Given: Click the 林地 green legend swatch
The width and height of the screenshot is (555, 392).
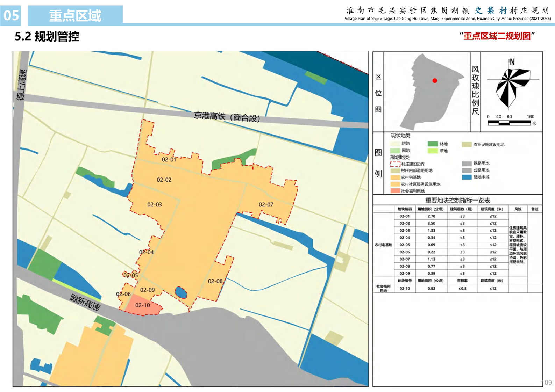Looking at the screenshot, I should click(433, 144).
